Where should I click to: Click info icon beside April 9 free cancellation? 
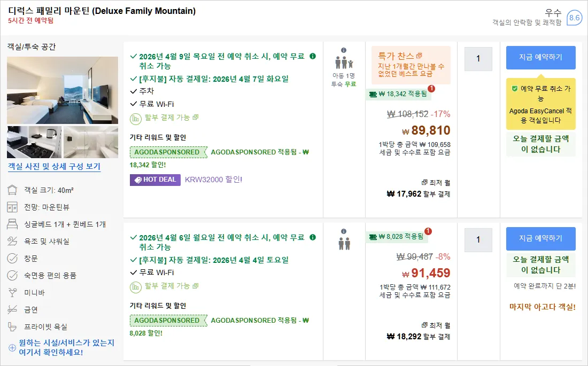[x=313, y=56]
